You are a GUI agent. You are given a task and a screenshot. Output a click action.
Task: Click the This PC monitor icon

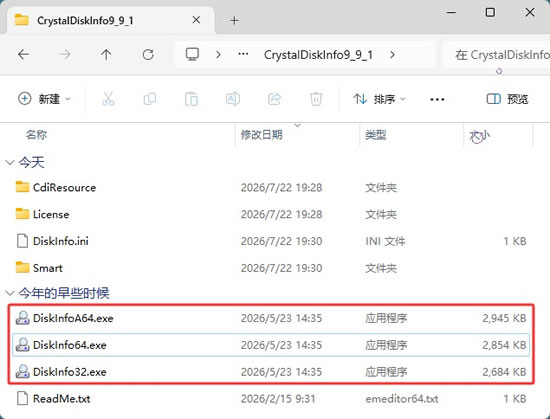pyautogui.click(x=192, y=54)
